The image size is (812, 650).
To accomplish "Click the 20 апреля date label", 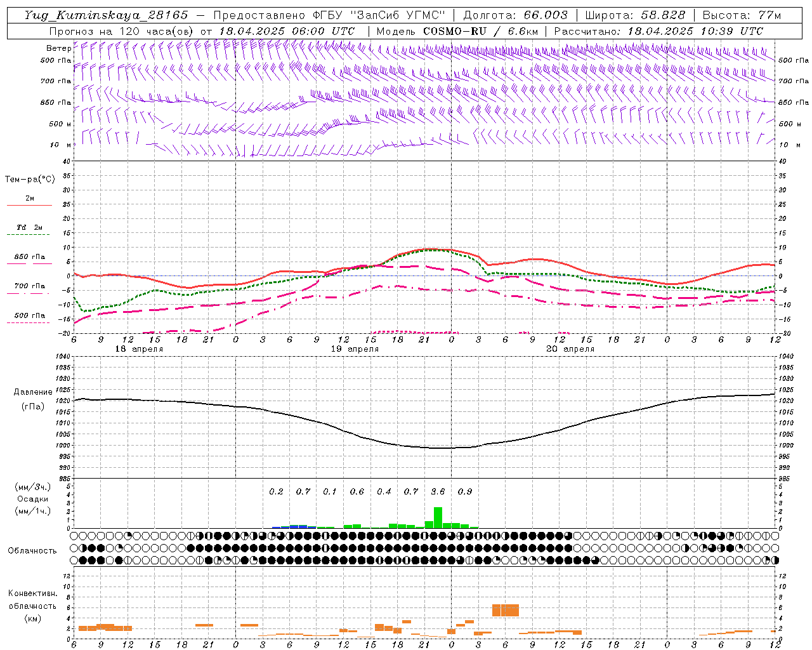I will (570, 349).
